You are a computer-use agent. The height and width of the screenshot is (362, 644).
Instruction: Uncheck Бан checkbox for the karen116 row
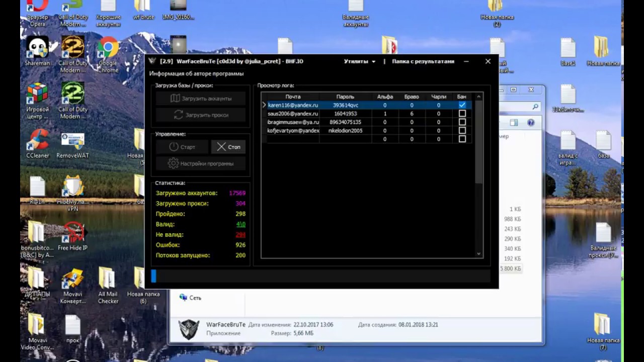click(x=462, y=105)
